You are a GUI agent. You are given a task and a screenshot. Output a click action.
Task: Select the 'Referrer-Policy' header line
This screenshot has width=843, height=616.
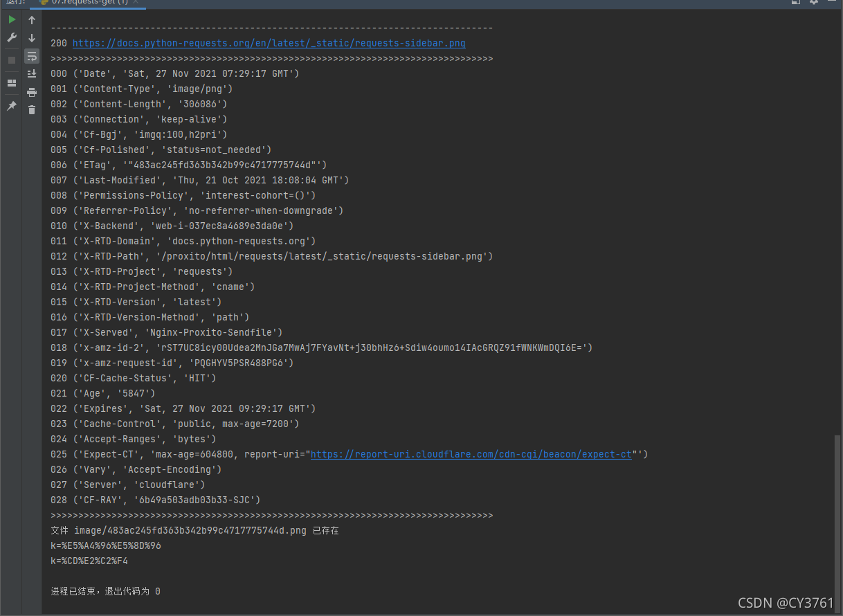(x=197, y=210)
